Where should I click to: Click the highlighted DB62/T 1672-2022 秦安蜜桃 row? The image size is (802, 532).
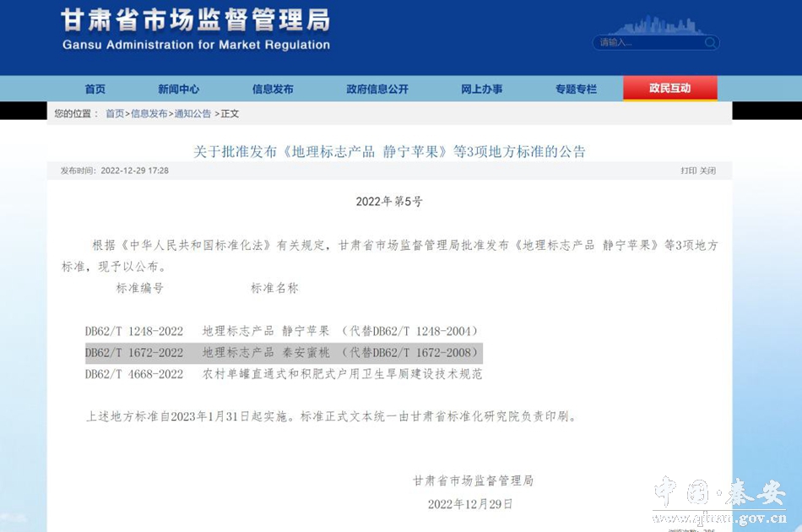click(x=282, y=352)
